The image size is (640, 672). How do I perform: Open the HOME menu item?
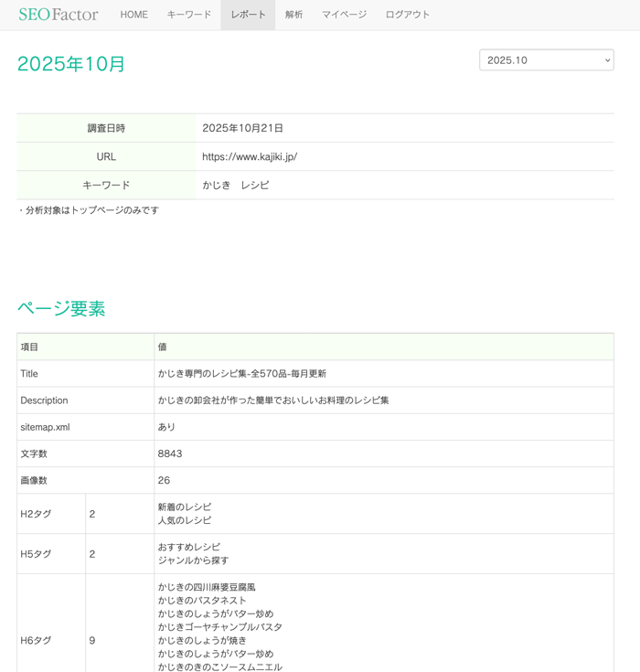click(133, 15)
